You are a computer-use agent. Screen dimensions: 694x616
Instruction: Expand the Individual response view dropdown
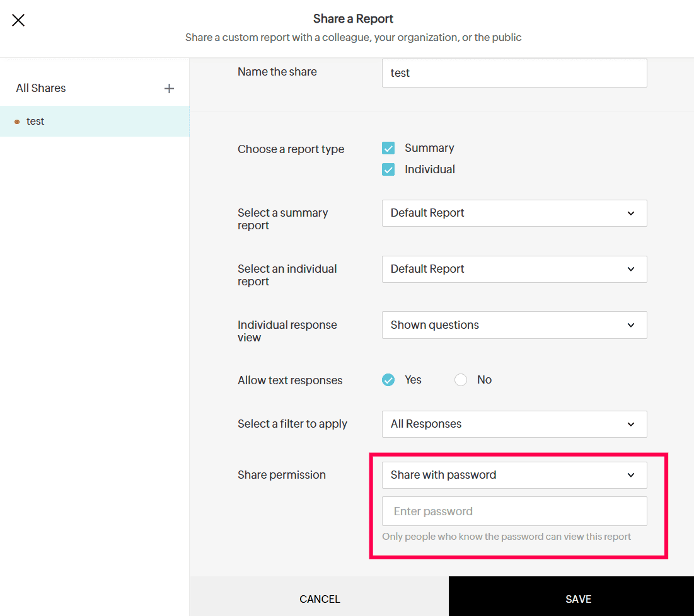514,325
